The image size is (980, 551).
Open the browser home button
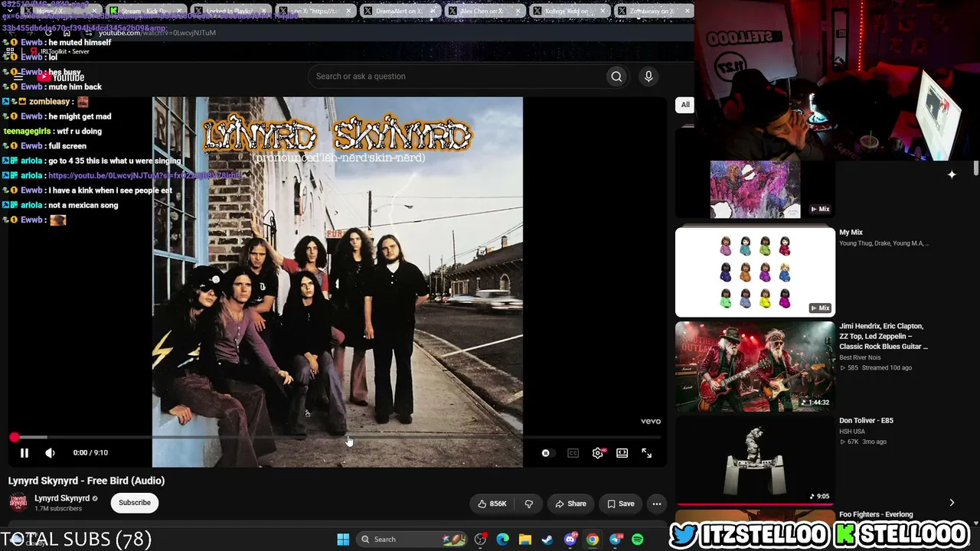click(67, 33)
